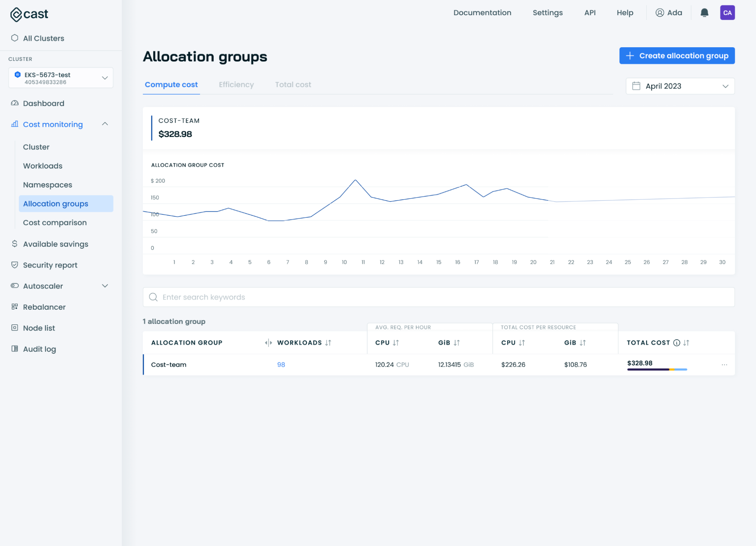Select the Dashboard sidebar icon
Viewport: 756px width, 546px height.
point(14,103)
